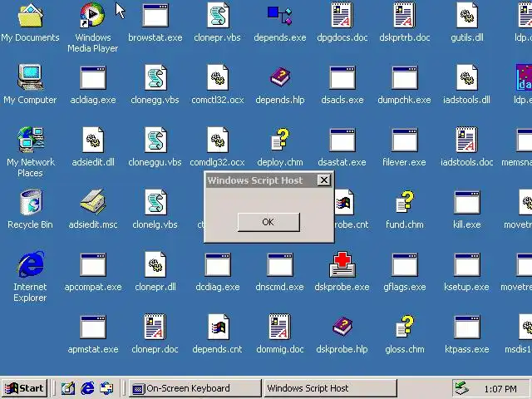Screen dimensions: 532x399
Task: Select the dsastat.exe icon
Action: pos(342,140)
